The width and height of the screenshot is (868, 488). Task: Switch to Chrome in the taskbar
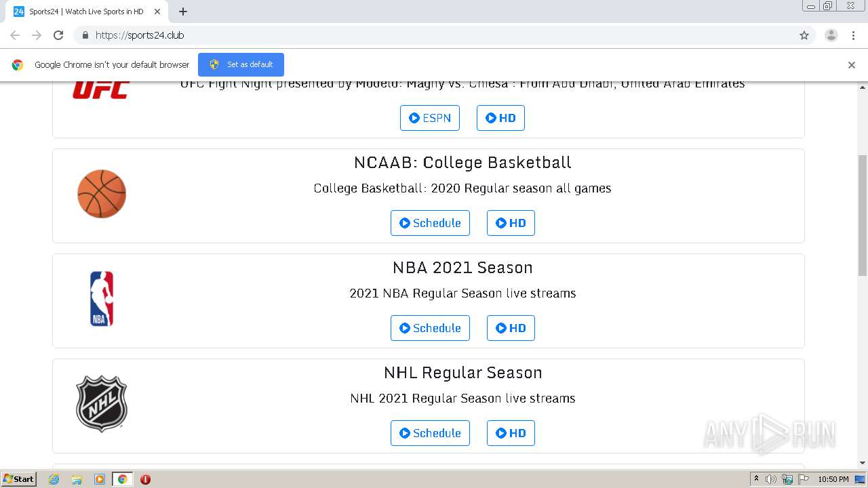[122, 479]
